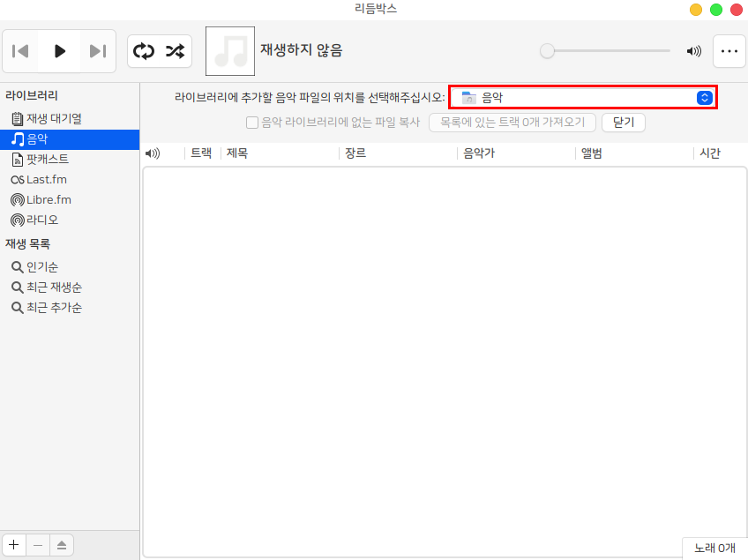Toggle repeat mode
The width and height of the screenshot is (748, 560).
click(143, 51)
